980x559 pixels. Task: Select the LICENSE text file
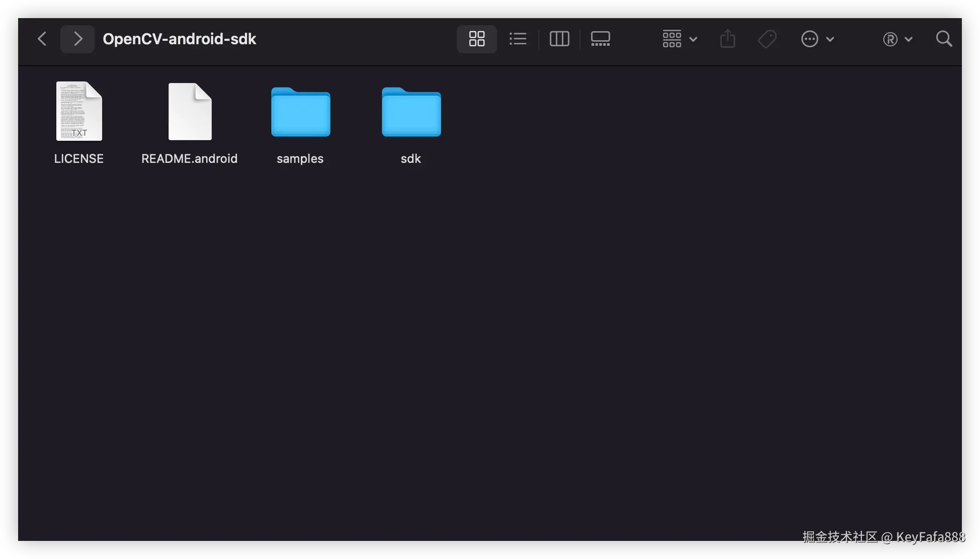pyautogui.click(x=79, y=112)
